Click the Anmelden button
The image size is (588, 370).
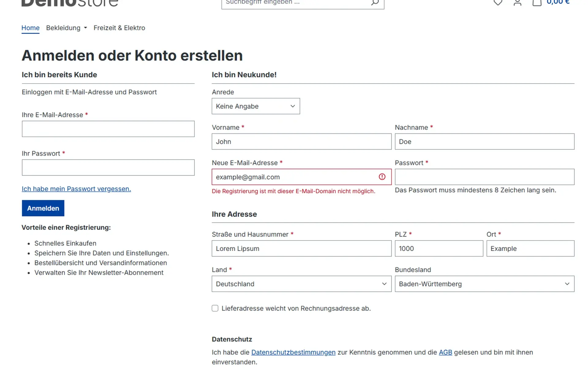pos(43,208)
